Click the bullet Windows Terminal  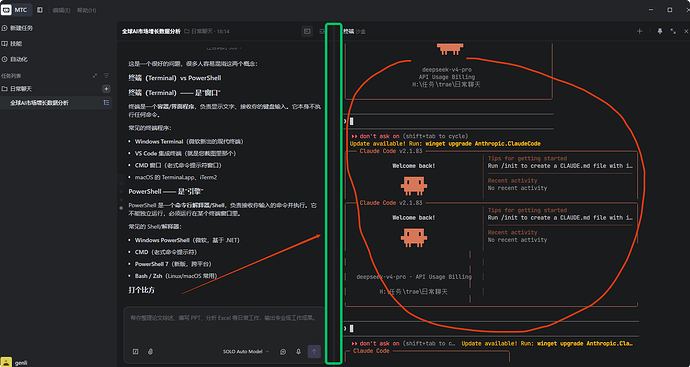(x=189, y=142)
